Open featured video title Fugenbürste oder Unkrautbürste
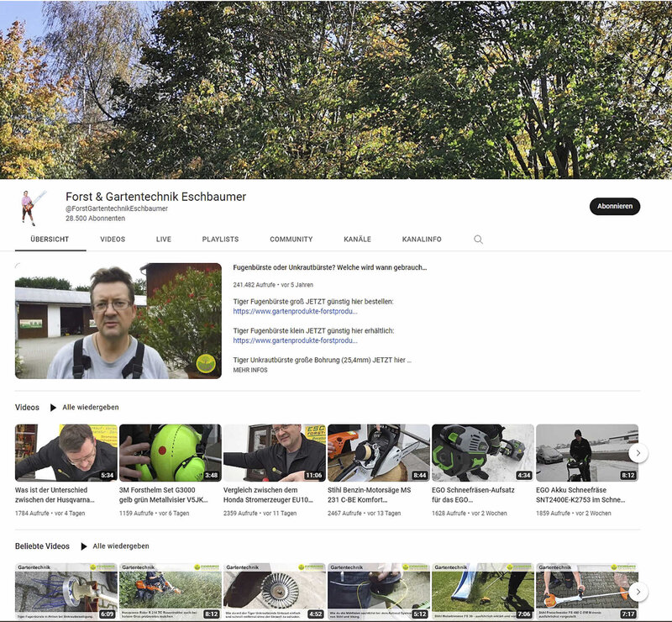The height and width of the screenshot is (622, 672). [x=330, y=267]
